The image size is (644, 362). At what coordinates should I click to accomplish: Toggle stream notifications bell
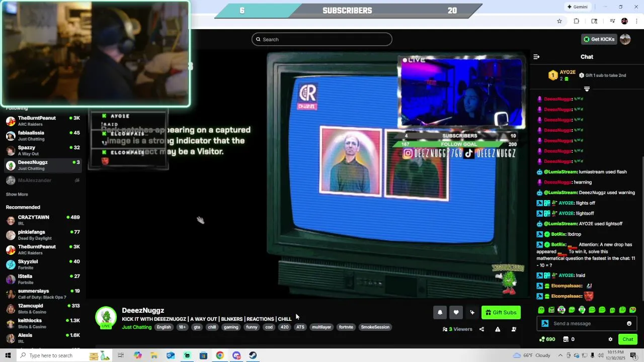[x=440, y=312]
